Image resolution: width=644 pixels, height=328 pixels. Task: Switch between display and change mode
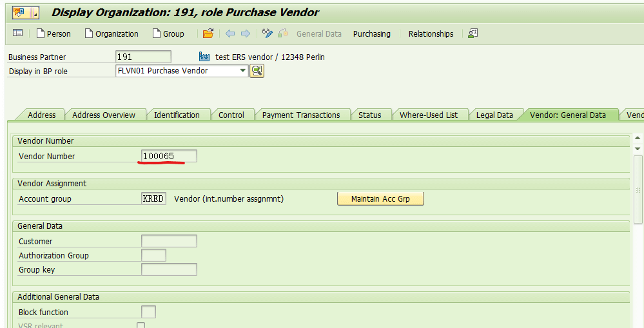click(268, 34)
